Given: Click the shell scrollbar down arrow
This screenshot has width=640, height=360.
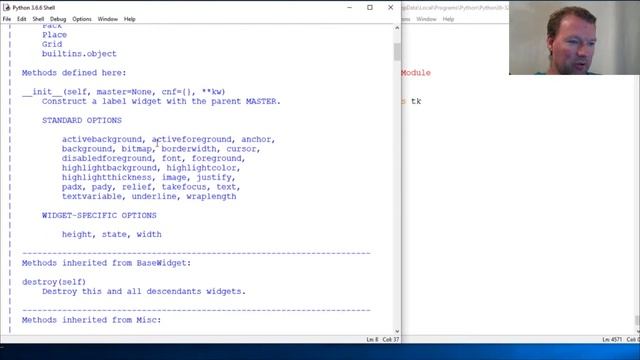Looking at the screenshot, I should coord(397,331).
